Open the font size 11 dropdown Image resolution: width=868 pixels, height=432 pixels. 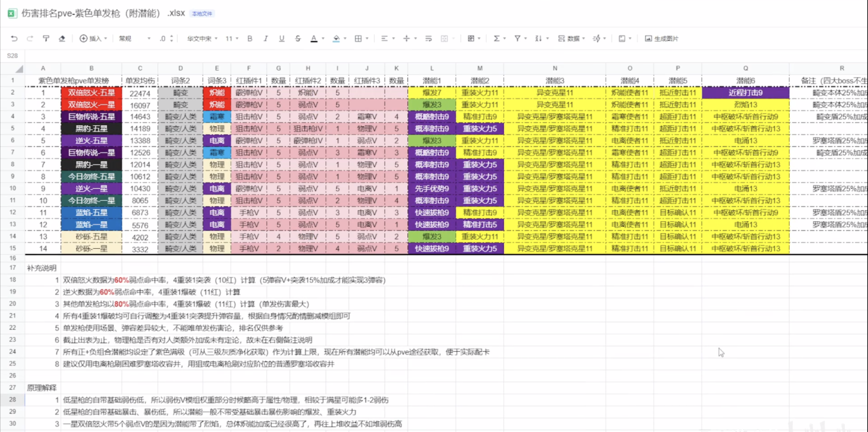pyautogui.click(x=232, y=39)
